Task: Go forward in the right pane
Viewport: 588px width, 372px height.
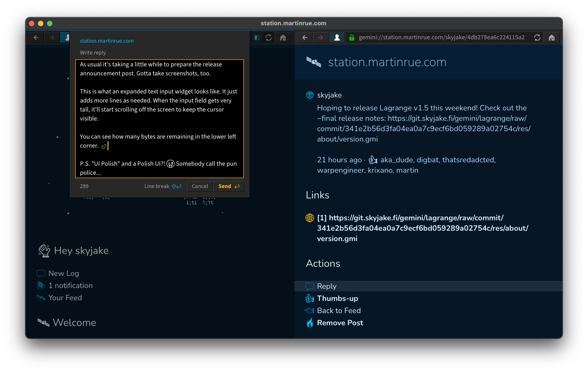Action: pos(321,37)
